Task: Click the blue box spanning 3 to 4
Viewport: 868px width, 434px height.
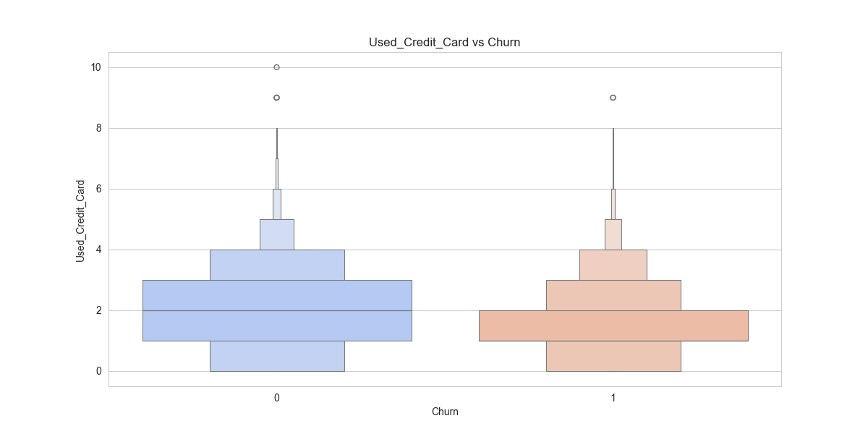Action: point(277,265)
